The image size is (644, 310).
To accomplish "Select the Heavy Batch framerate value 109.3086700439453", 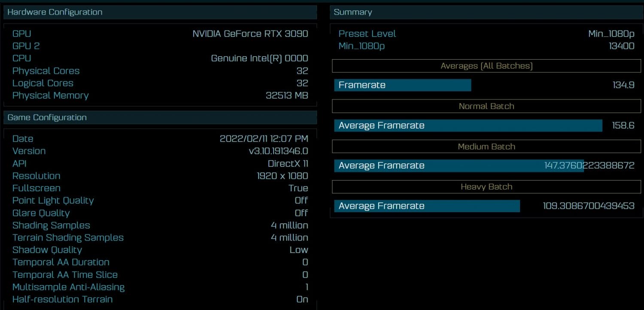I will [x=588, y=206].
